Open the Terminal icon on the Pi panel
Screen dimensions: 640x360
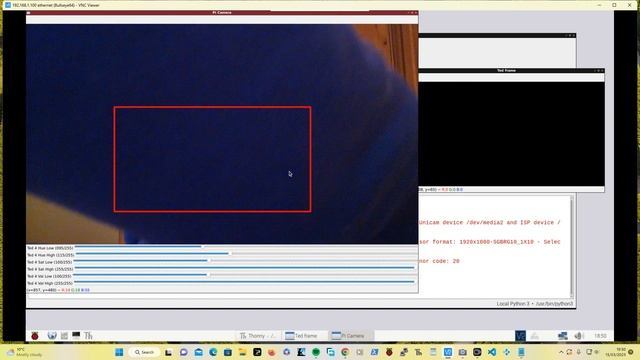(x=76, y=336)
